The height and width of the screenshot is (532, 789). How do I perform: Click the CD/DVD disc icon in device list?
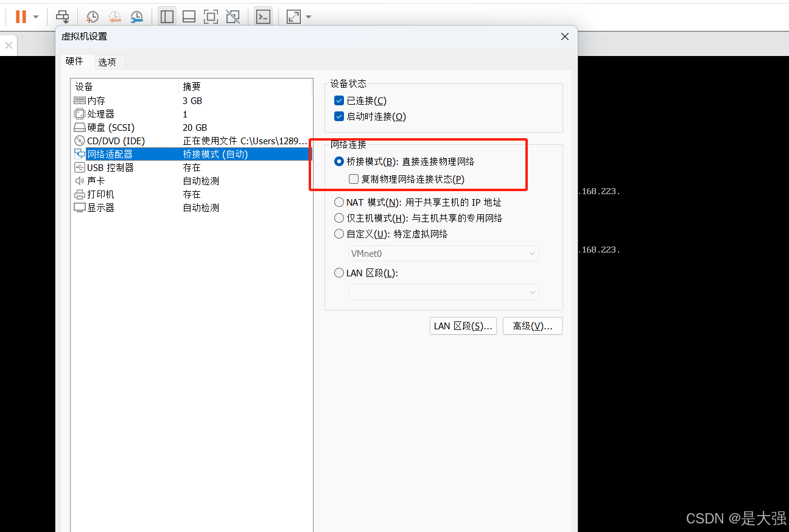pyautogui.click(x=80, y=141)
